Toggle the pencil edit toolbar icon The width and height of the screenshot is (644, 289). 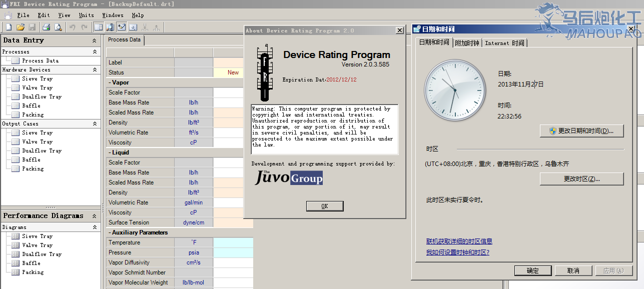click(122, 27)
